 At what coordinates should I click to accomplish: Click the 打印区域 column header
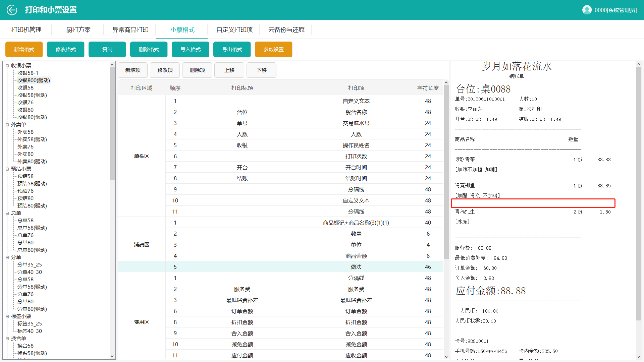coord(142,88)
